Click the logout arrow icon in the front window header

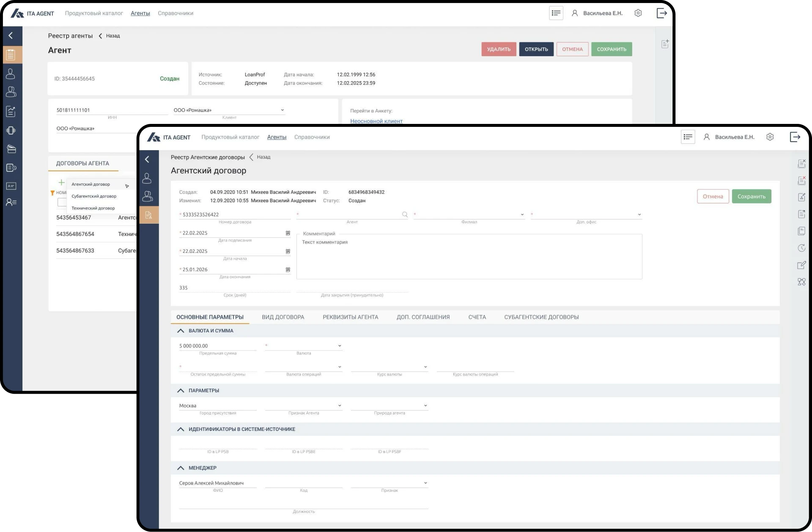[795, 137]
